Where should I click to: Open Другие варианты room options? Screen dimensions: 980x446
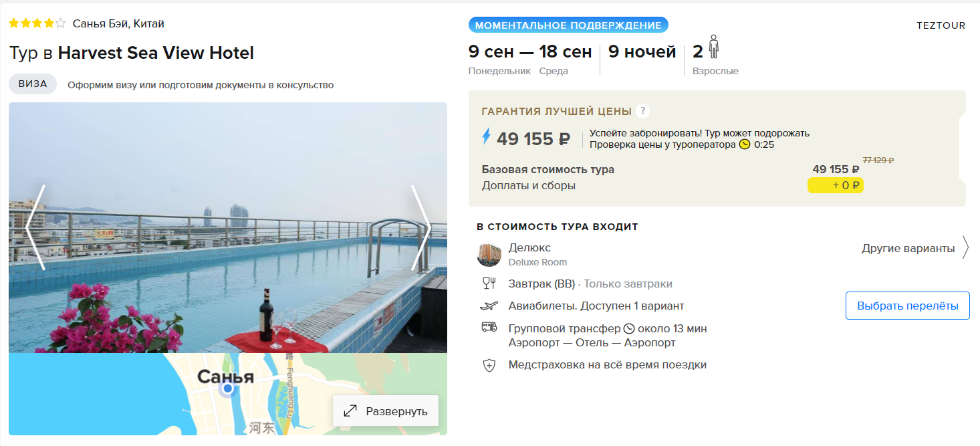click(908, 248)
